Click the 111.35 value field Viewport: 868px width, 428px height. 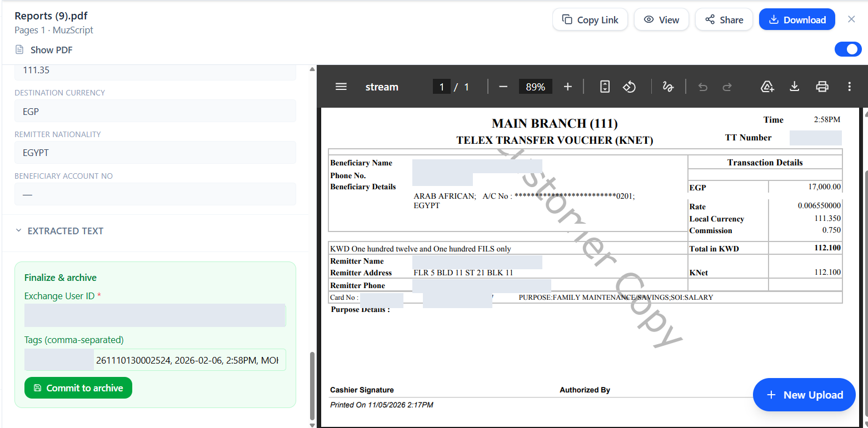155,71
